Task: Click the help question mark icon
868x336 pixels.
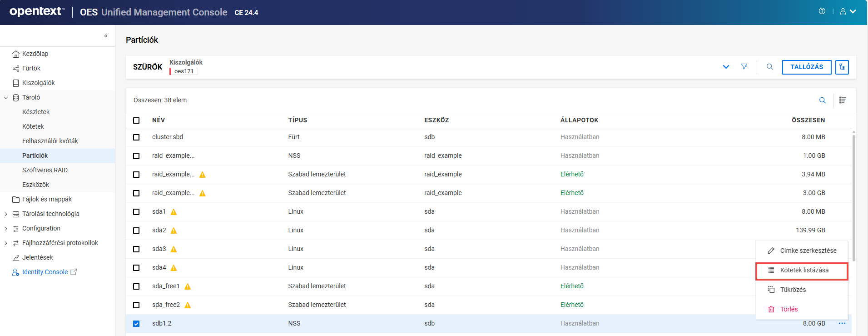Action: coord(822,11)
